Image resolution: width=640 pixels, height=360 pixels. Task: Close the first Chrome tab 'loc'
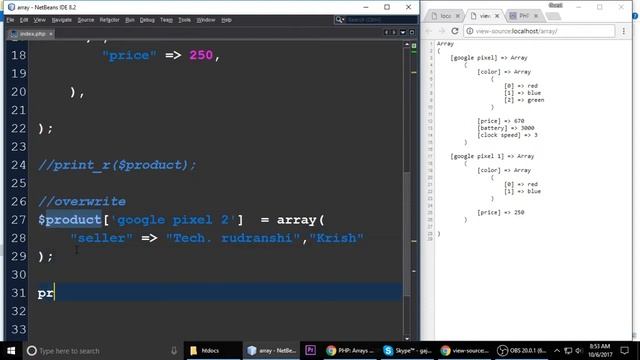458,16
